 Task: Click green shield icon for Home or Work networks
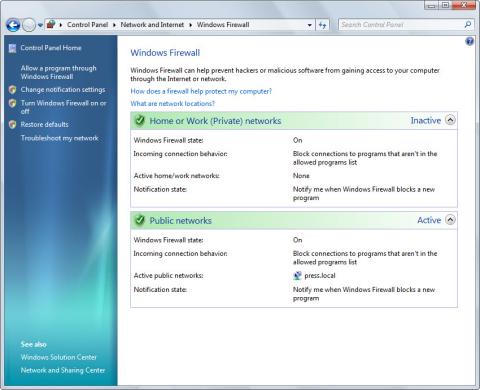pyautogui.click(x=140, y=120)
